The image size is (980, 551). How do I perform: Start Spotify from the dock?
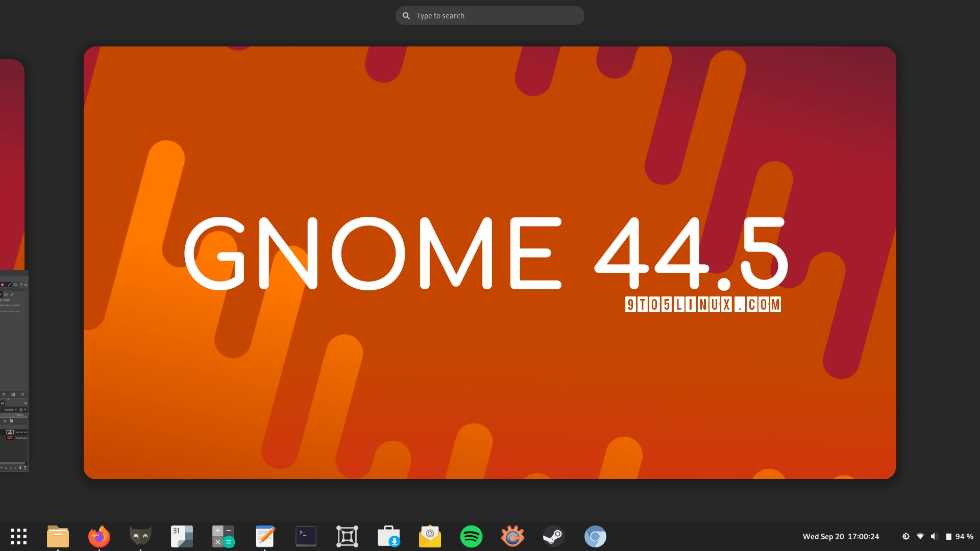tap(472, 536)
